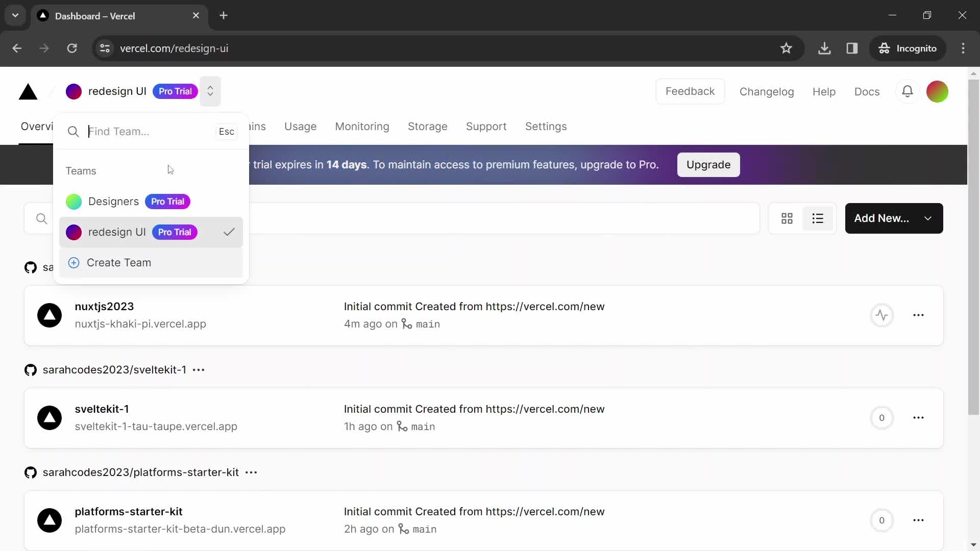Switch to list view layout
980x551 pixels.
click(x=818, y=218)
